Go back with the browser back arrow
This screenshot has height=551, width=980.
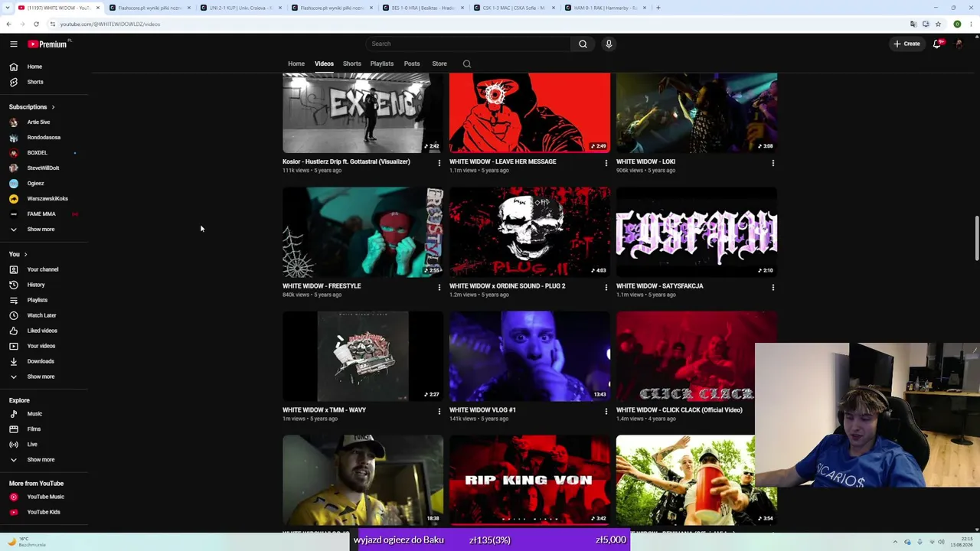click(8, 24)
